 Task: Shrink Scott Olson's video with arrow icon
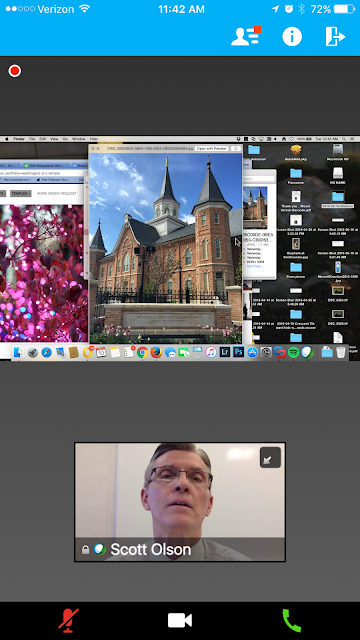270,458
